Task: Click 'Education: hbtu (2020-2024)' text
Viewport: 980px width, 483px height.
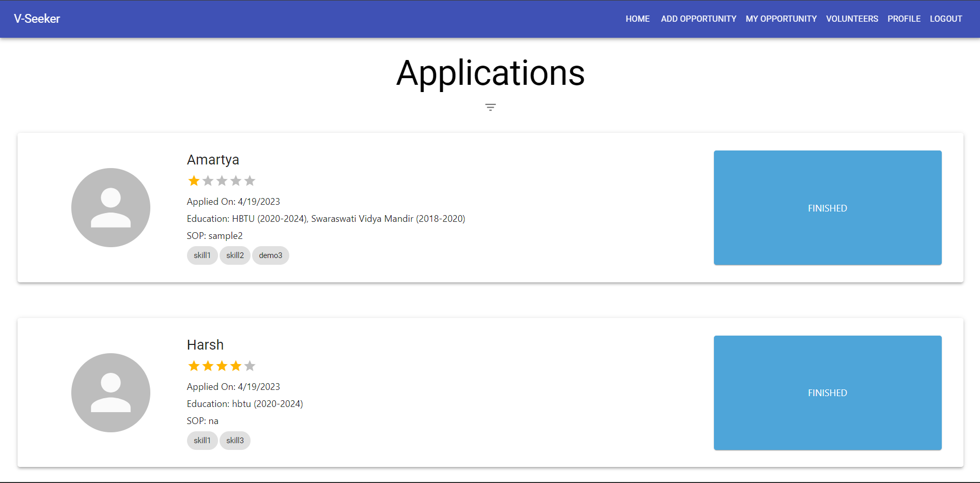Action: coord(245,404)
